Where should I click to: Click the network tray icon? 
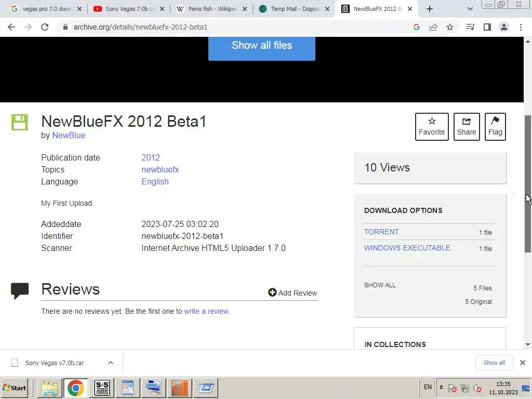pyautogui.click(x=465, y=388)
